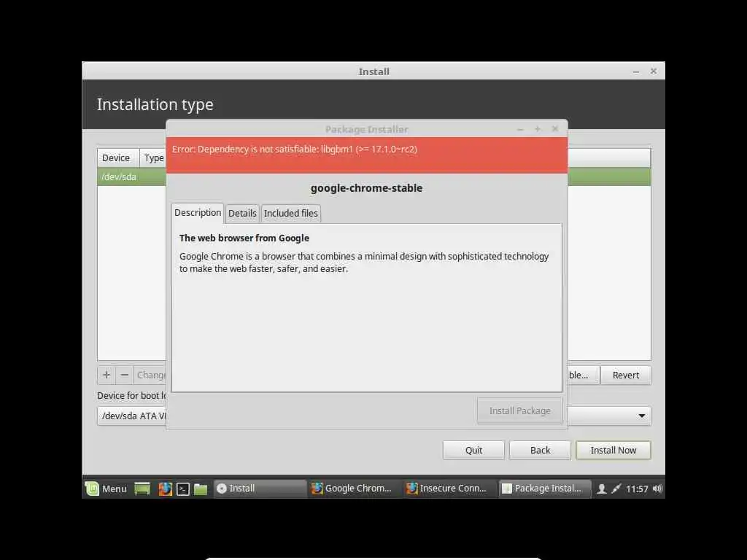Click the google-chrome-stable package title
The height and width of the screenshot is (560, 747).
(x=366, y=188)
